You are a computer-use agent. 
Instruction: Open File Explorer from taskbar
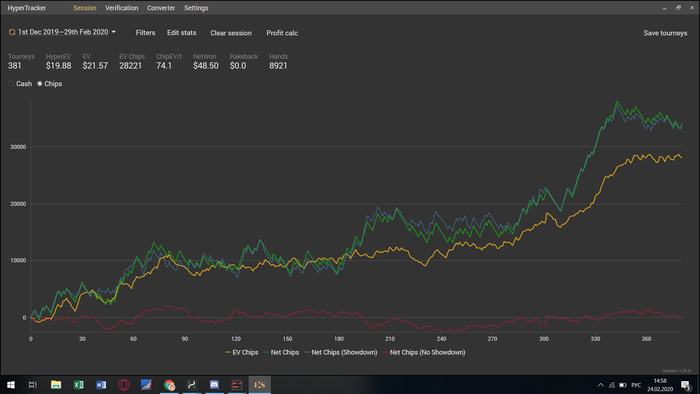[x=56, y=385]
